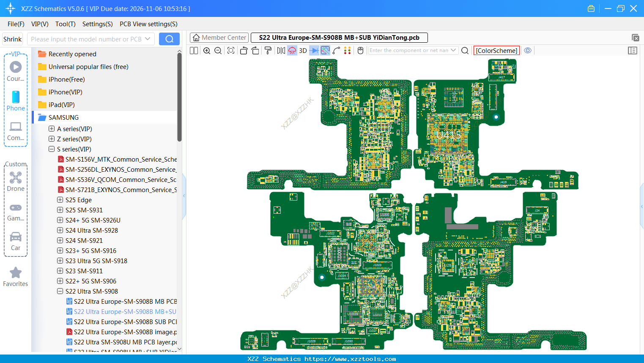Select the paint roller tool
The width and height of the screenshot is (644, 363).
tap(268, 51)
